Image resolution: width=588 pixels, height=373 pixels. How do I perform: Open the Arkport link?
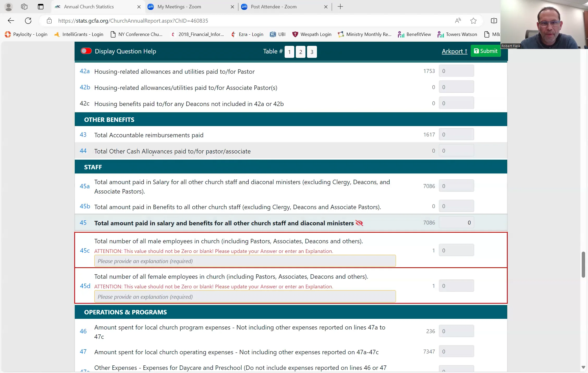(x=454, y=51)
